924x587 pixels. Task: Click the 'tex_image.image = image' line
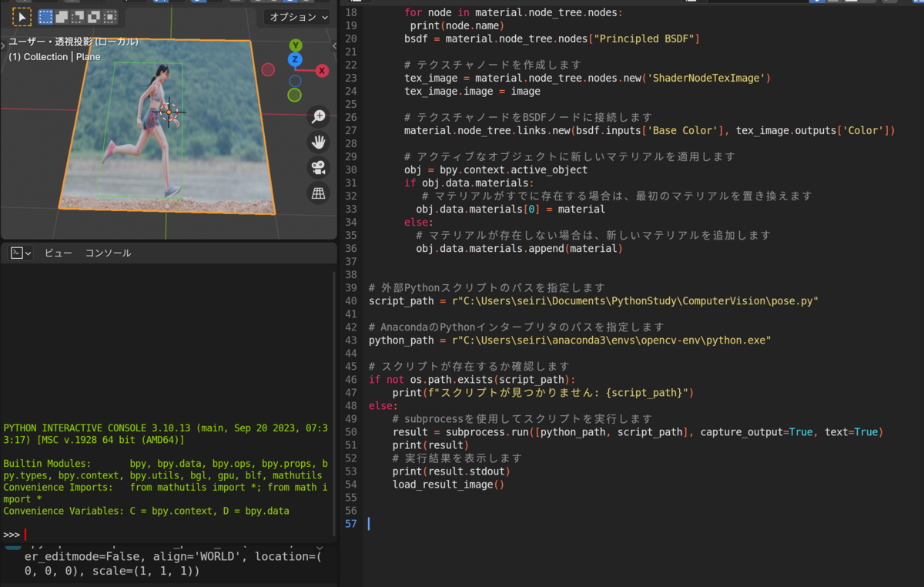click(x=472, y=91)
